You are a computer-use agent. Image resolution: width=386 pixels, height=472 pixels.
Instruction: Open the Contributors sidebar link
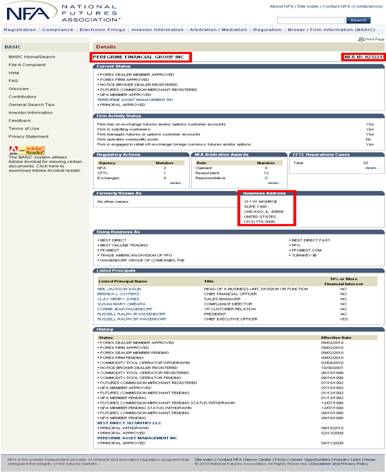[22, 97]
